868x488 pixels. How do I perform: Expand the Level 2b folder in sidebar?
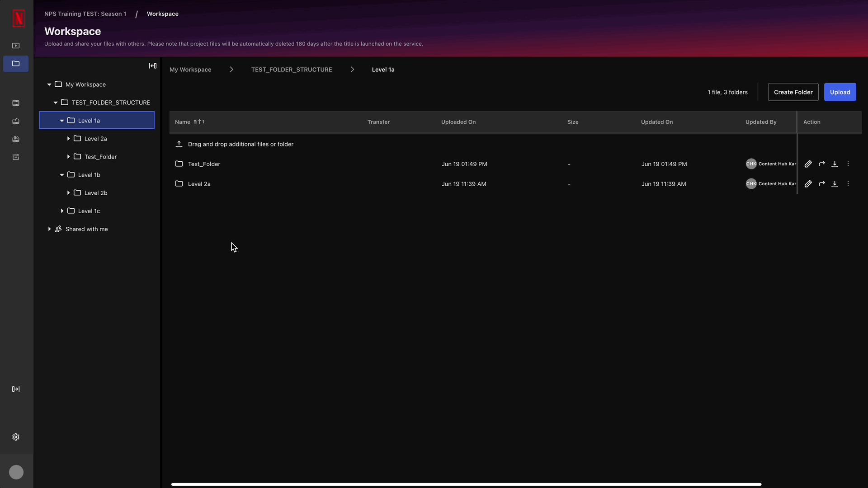tap(69, 192)
